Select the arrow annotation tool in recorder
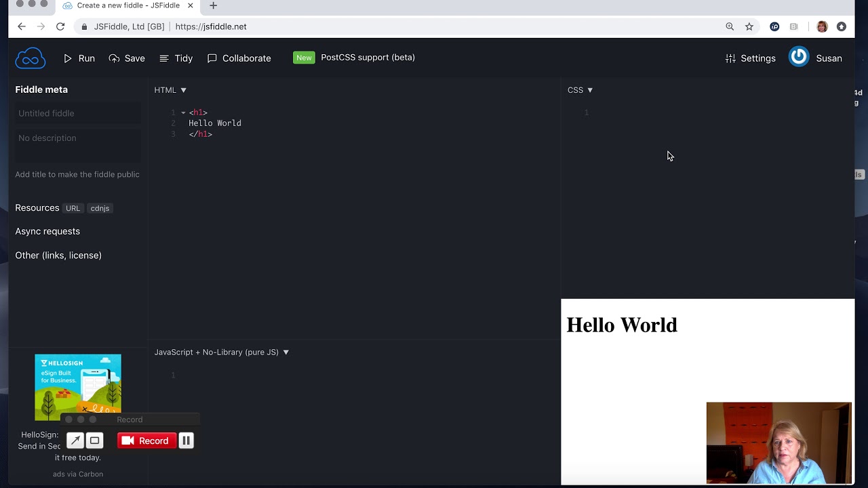The width and height of the screenshot is (868, 488). tap(75, 441)
